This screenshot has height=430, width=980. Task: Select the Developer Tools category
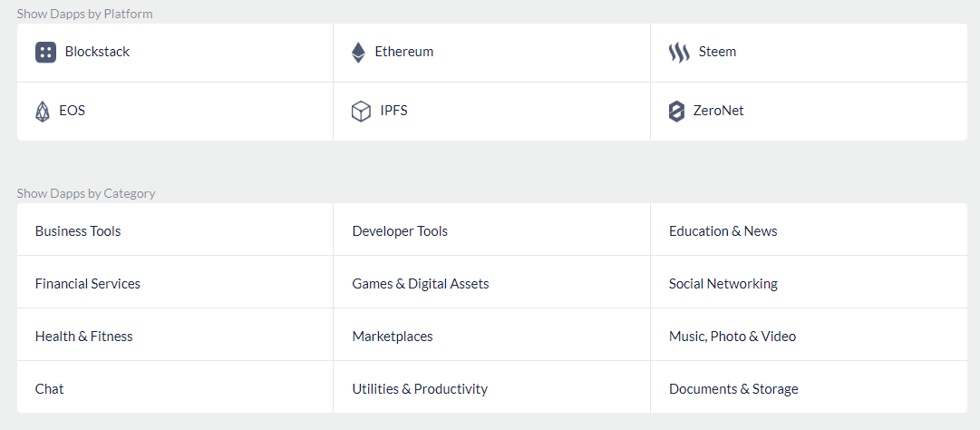tap(400, 231)
